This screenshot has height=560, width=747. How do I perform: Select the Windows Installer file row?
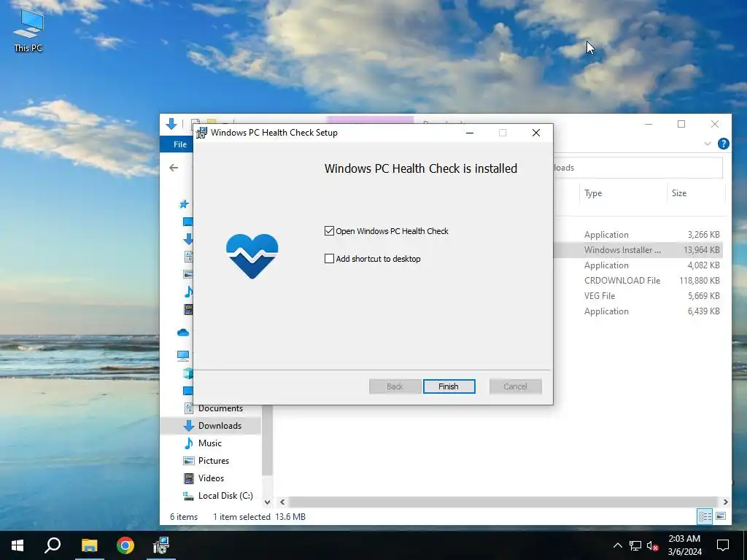click(638, 250)
